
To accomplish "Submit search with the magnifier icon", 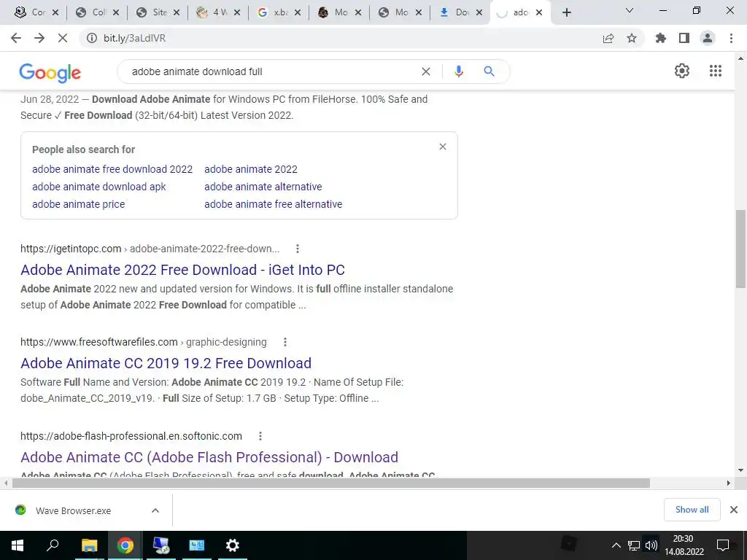I will pyautogui.click(x=489, y=71).
